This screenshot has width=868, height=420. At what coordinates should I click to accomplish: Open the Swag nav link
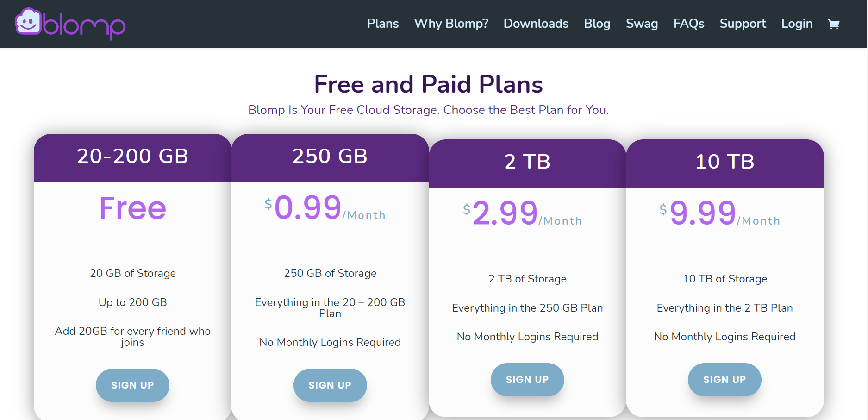coord(642,24)
